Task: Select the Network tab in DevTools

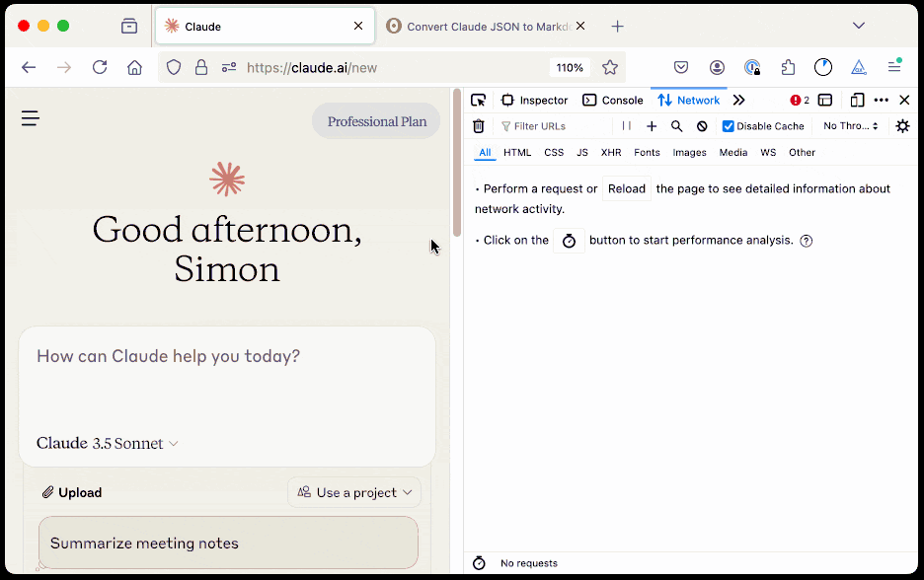Action: tap(688, 100)
